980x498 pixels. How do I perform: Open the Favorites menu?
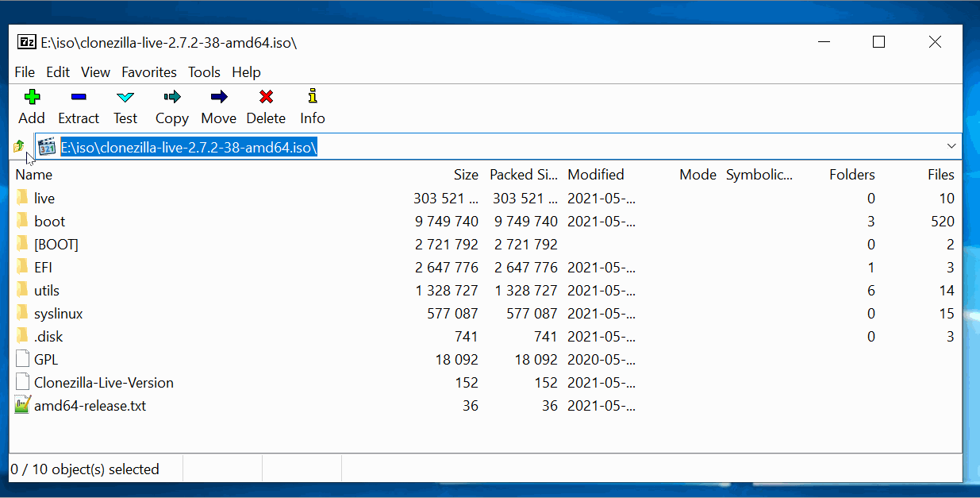coord(149,71)
